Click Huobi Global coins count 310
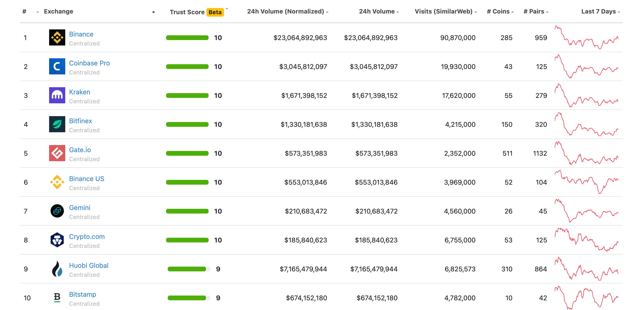The image size is (644, 310). pyautogui.click(x=507, y=269)
